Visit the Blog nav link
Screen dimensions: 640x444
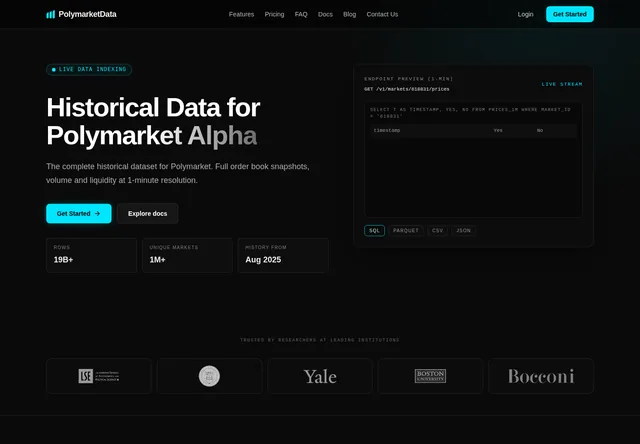(349, 14)
